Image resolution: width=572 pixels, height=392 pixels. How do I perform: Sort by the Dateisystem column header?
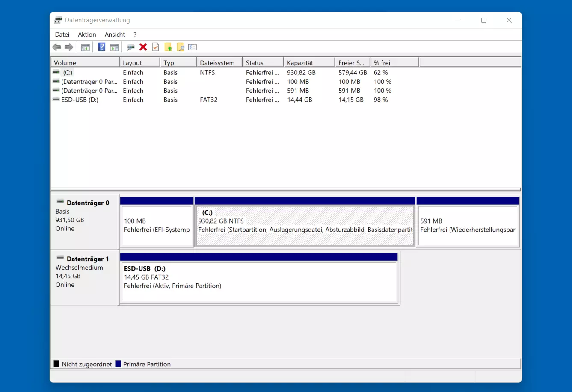tap(219, 62)
